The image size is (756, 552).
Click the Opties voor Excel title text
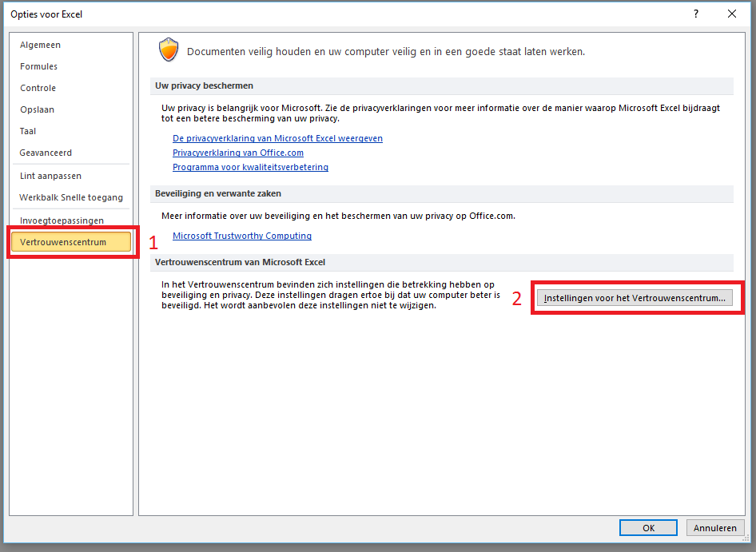(x=46, y=14)
